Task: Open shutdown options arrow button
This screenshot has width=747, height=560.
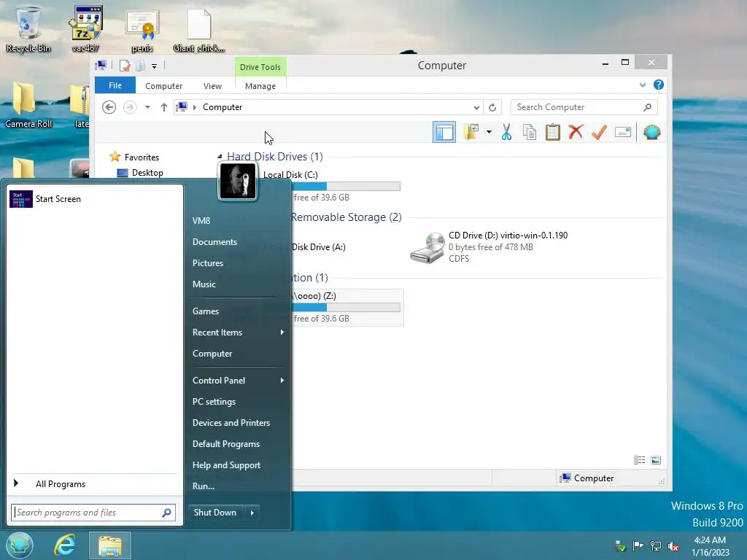Action: 252,513
